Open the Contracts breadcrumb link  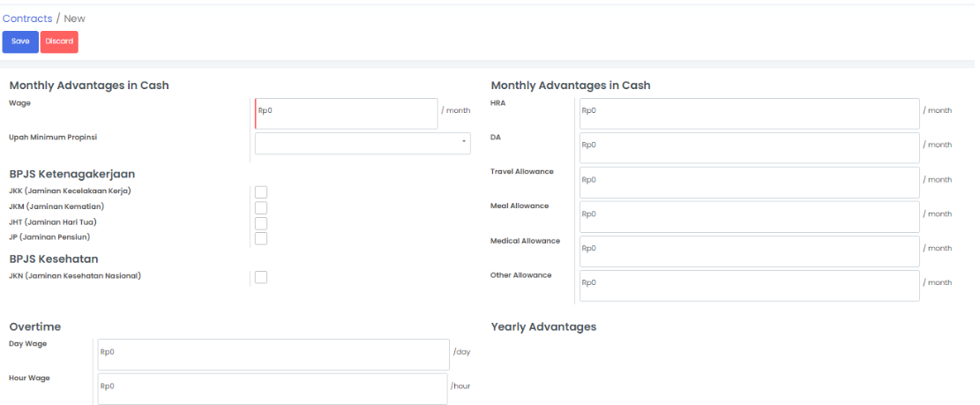pyautogui.click(x=27, y=19)
